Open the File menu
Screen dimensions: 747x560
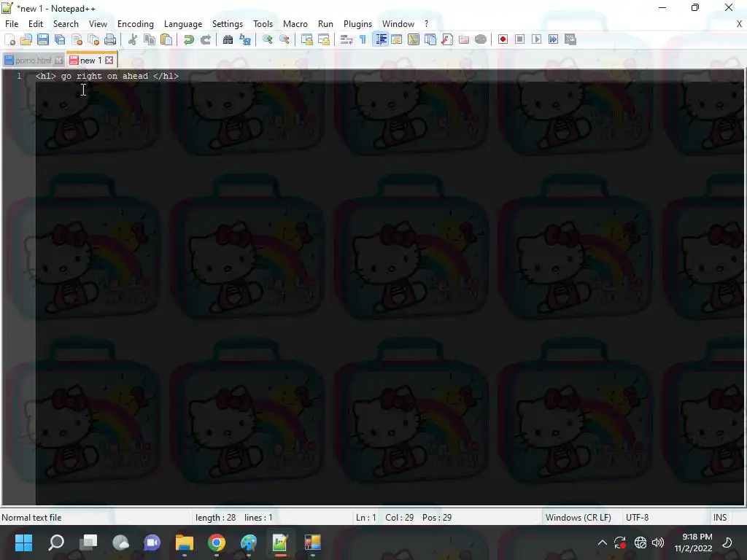(12, 24)
